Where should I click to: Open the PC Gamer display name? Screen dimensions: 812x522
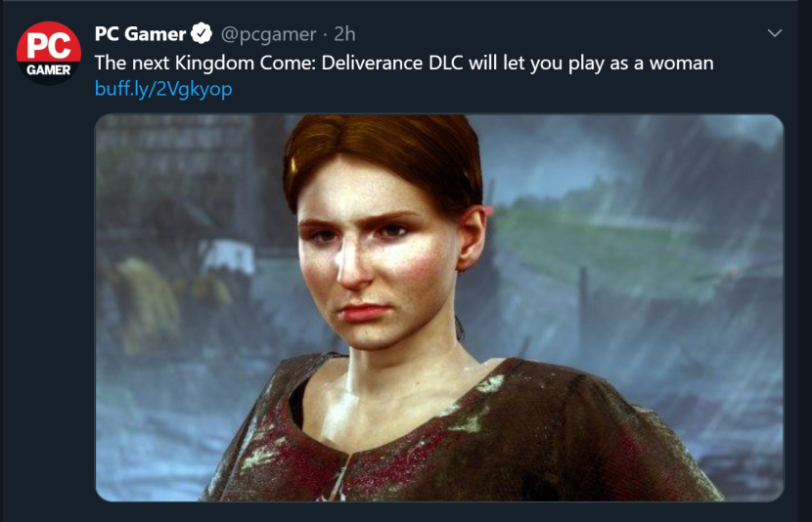point(140,34)
